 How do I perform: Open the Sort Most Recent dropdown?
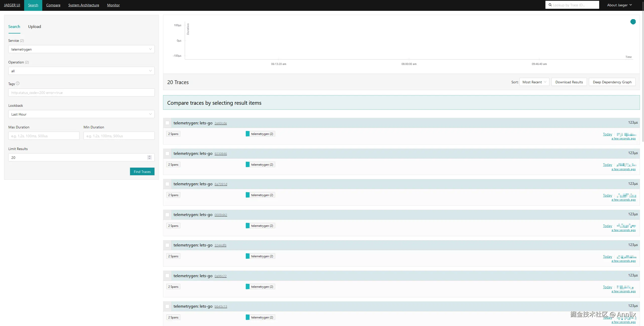click(x=534, y=82)
